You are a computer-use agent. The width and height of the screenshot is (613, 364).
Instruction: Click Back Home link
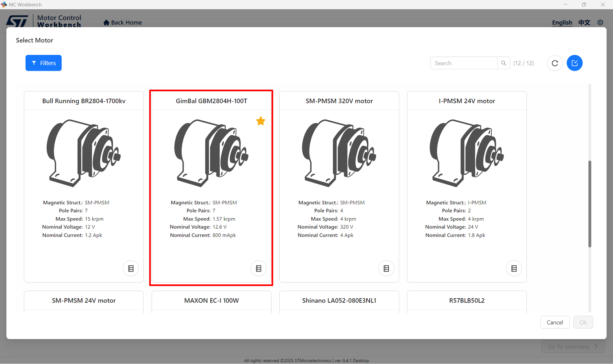click(x=123, y=22)
